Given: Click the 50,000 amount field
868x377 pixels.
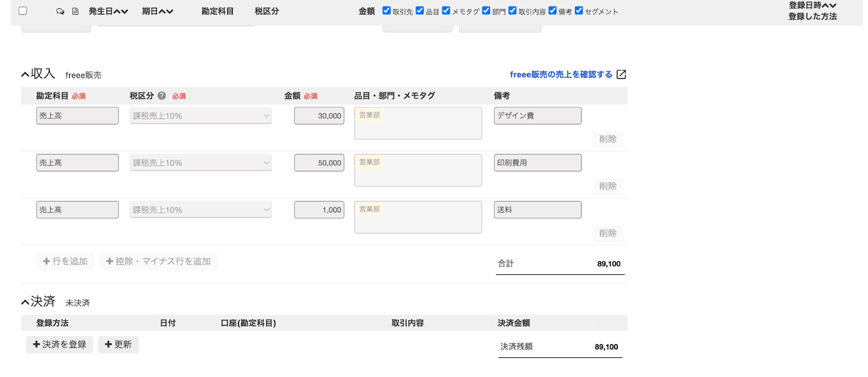Looking at the screenshot, I should point(319,163).
